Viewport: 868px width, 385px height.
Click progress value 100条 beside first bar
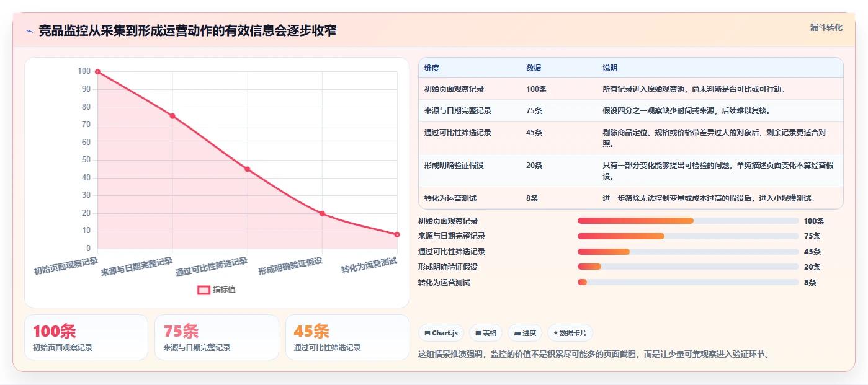point(814,221)
